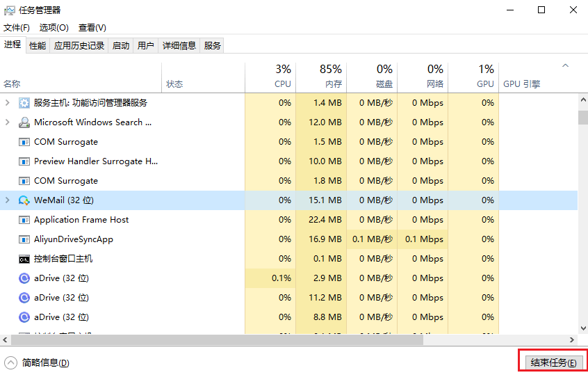This screenshot has height=375, width=588.
Task: Select the 控制台窗口主机 row name
Action: pyautogui.click(x=63, y=259)
